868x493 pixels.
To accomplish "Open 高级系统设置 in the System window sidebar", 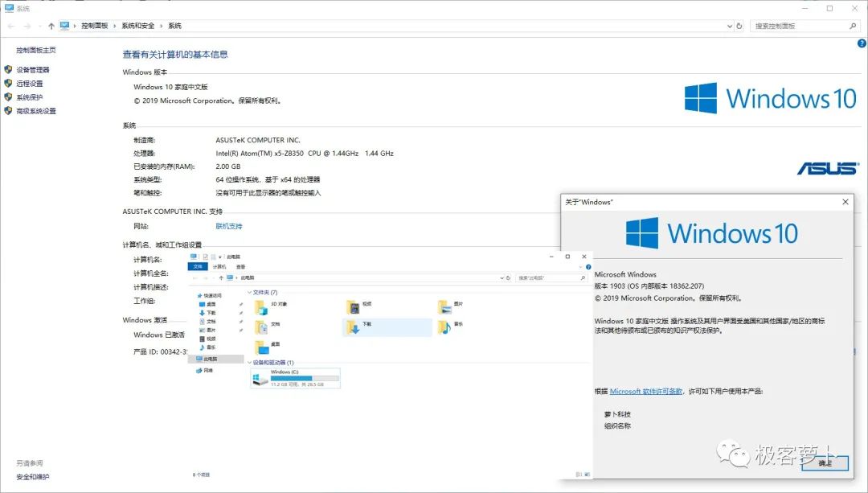I will pyautogui.click(x=36, y=111).
